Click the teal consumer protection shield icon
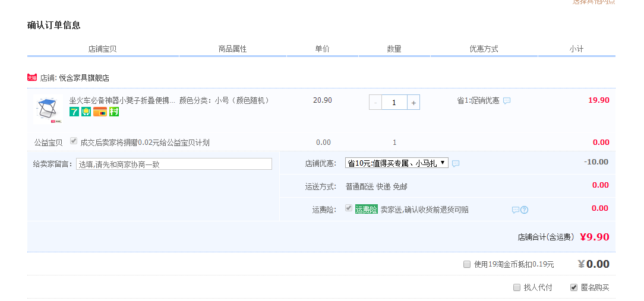 [x=86, y=112]
